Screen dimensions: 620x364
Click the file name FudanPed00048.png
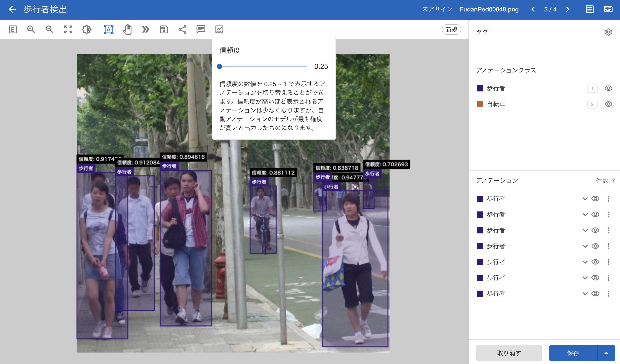click(489, 9)
